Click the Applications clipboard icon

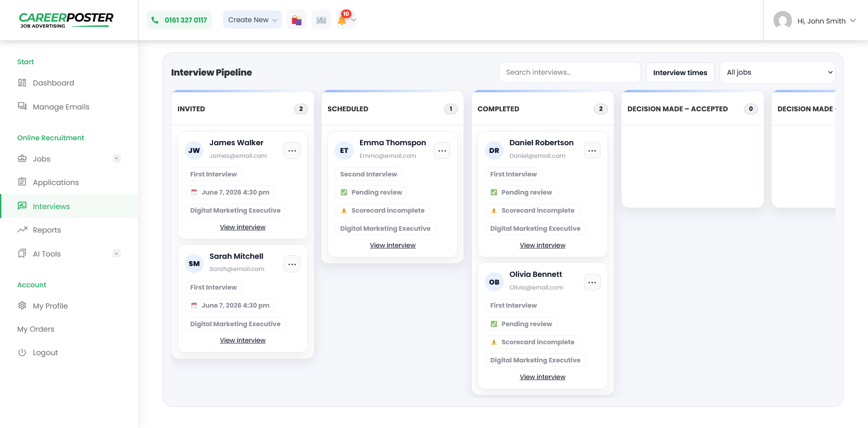pyautogui.click(x=22, y=182)
